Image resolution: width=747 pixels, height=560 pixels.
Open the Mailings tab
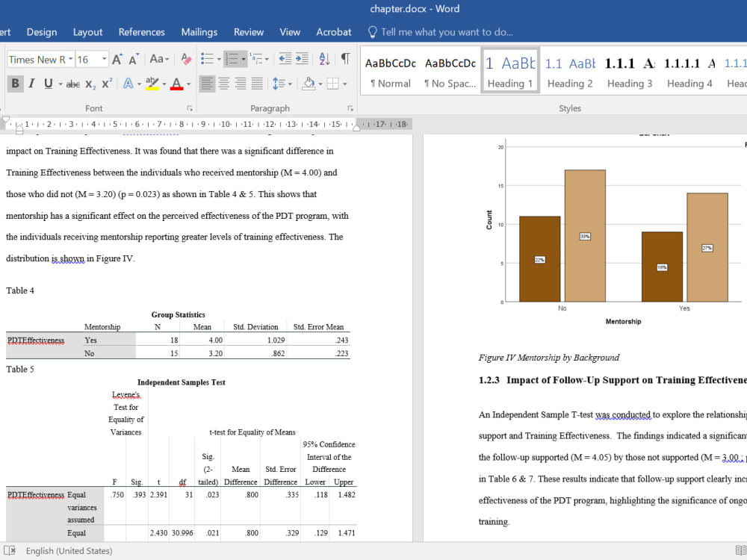click(x=199, y=32)
